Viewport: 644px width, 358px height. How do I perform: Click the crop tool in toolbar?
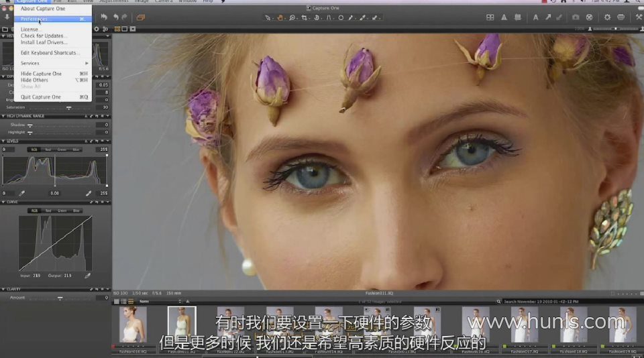point(305,17)
